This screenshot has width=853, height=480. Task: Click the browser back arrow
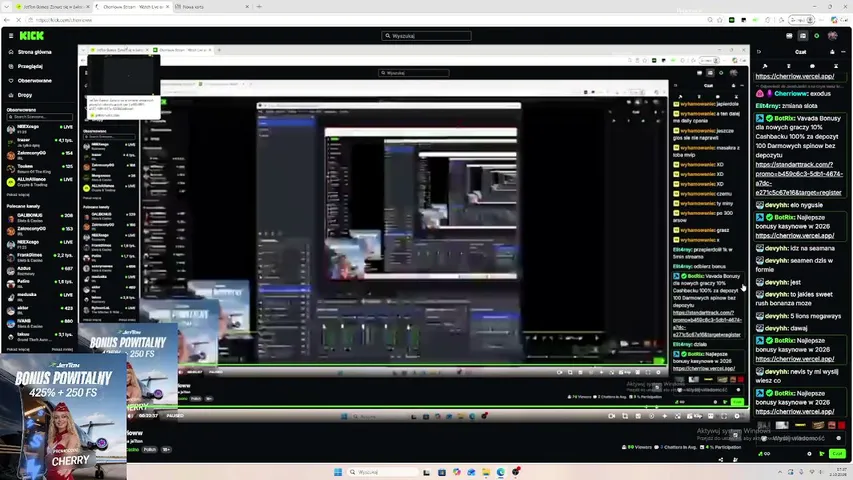(x=7, y=20)
